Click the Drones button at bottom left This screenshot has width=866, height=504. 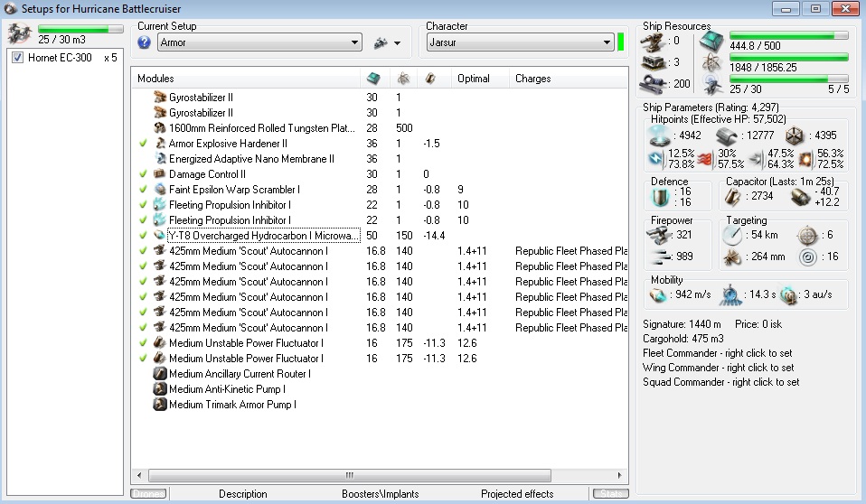(x=148, y=493)
